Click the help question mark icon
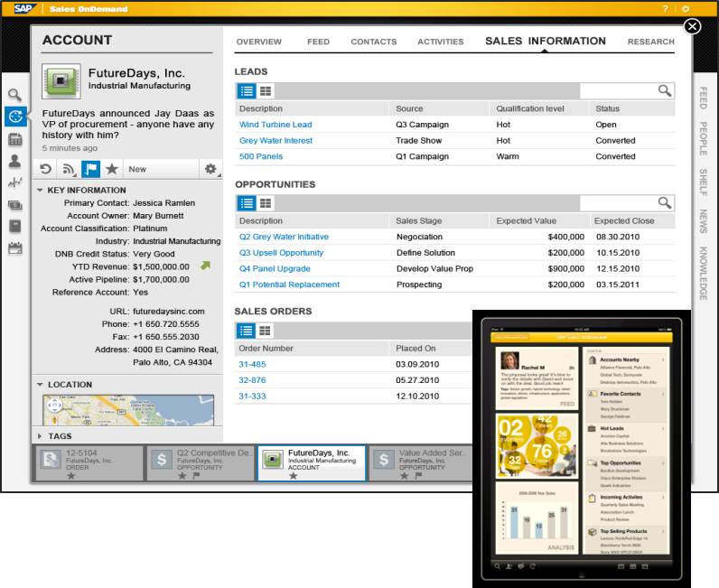Viewport: 719px width, 588px height. tap(666, 9)
